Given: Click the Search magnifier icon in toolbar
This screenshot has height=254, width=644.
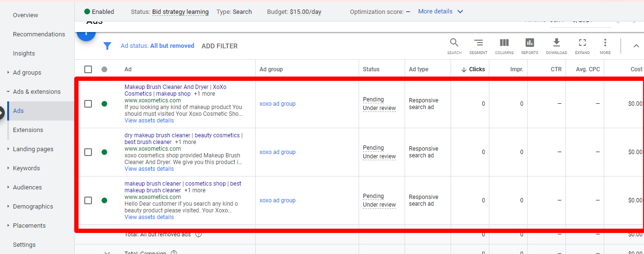Looking at the screenshot, I should click(x=454, y=44).
